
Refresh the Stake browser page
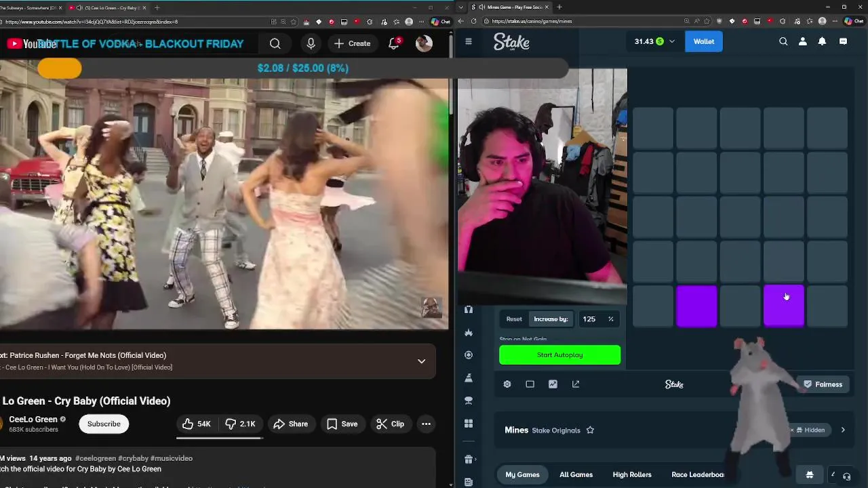tap(473, 21)
